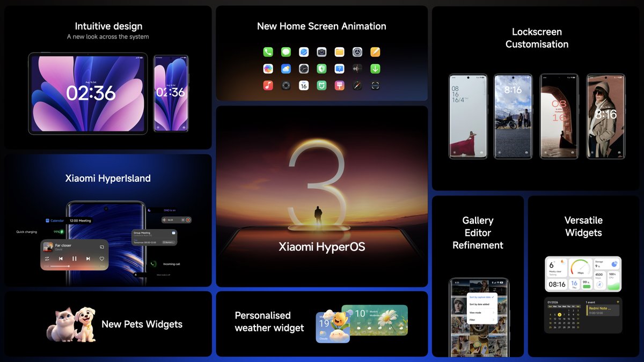Screen dimensions: 644x362
Task: Open the green Security shield icon
Action: pyautogui.click(x=321, y=69)
